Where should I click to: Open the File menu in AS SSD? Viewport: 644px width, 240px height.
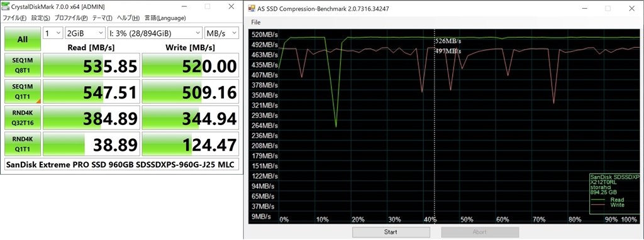256,22
